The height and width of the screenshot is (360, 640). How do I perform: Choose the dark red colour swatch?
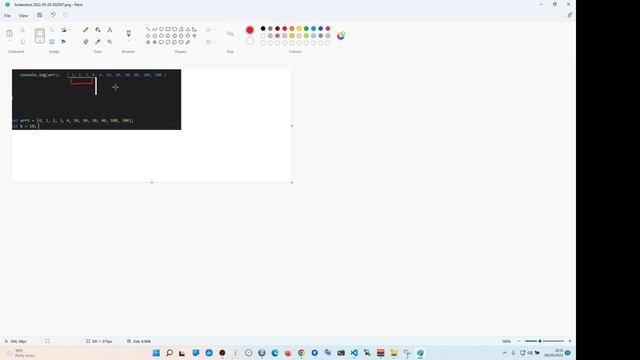pos(278,29)
